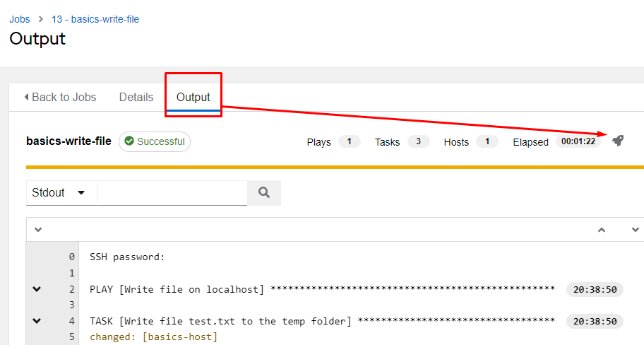Image resolution: width=644 pixels, height=345 pixels.
Task: Click the Hosts count badge
Action: click(487, 141)
